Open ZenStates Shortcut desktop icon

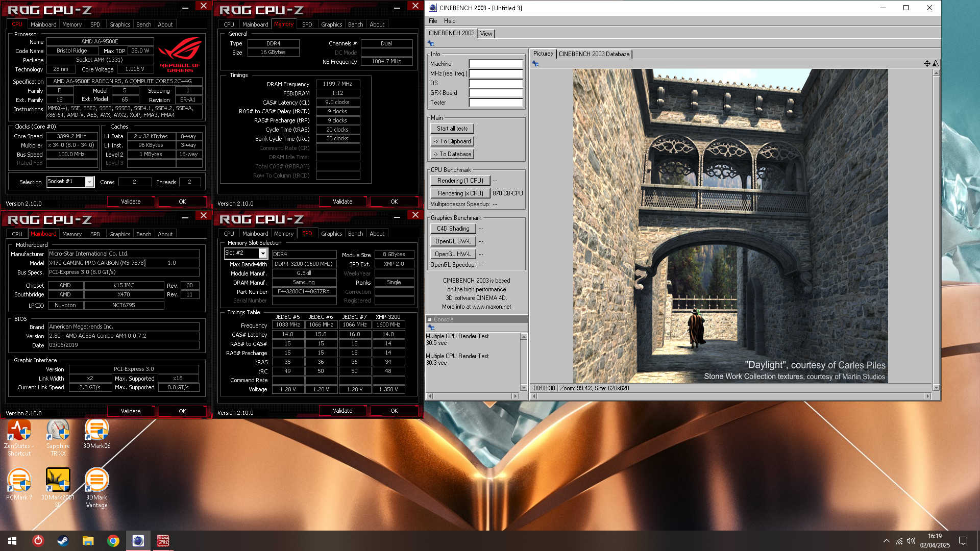pos(19,438)
